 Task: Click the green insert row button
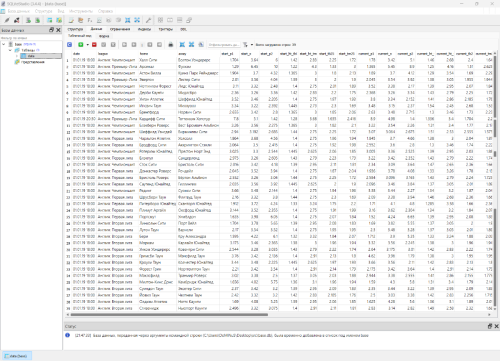pos(81,44)
